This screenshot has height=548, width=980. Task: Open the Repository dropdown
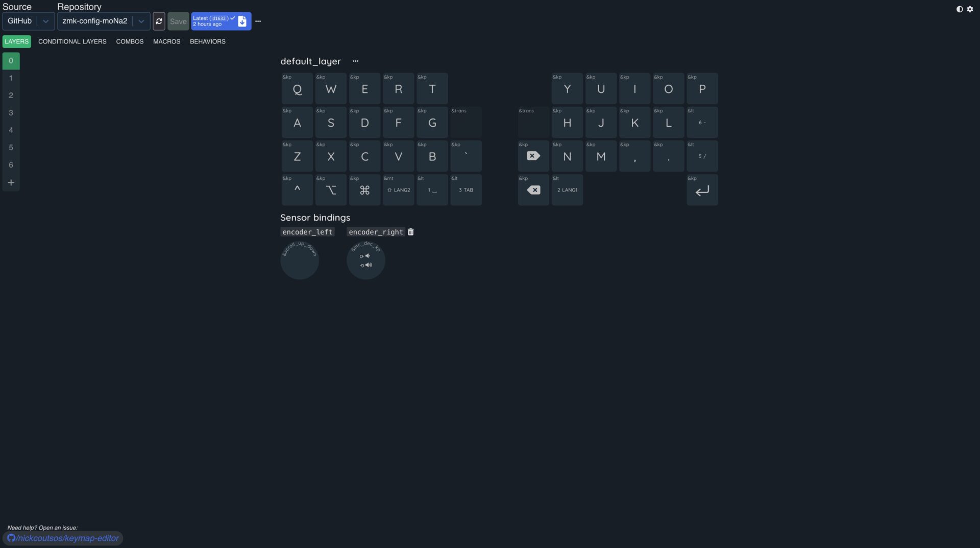tap(141, 21)
